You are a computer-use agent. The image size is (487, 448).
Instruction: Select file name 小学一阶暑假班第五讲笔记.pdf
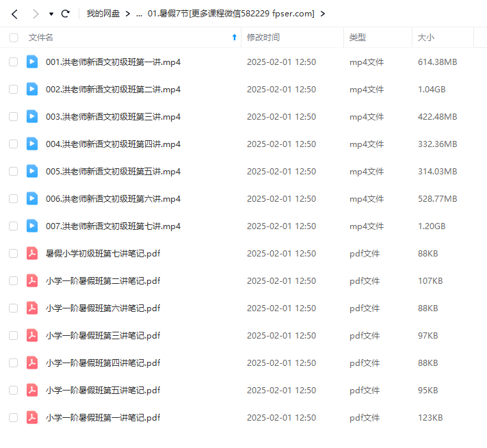point(103,391)
